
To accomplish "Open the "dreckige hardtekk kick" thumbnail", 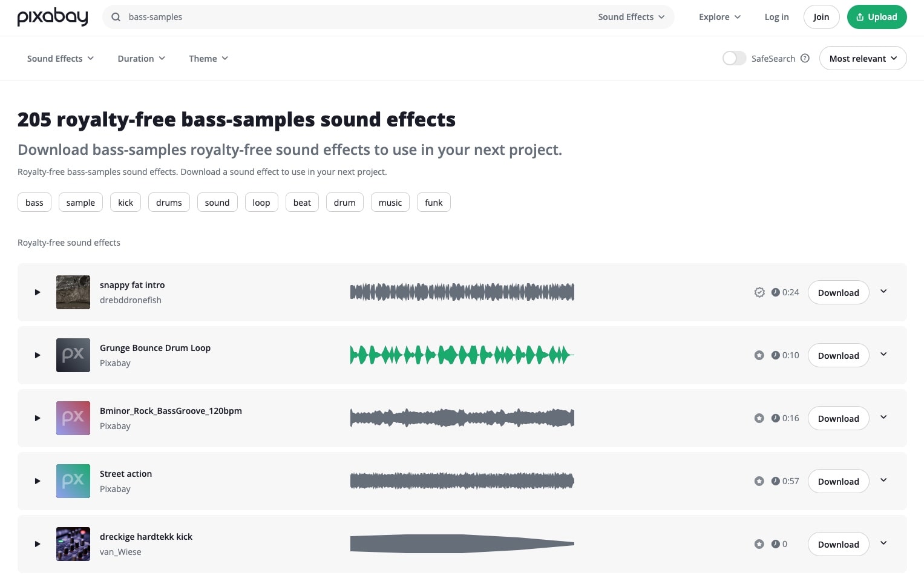I will [73, 543].
